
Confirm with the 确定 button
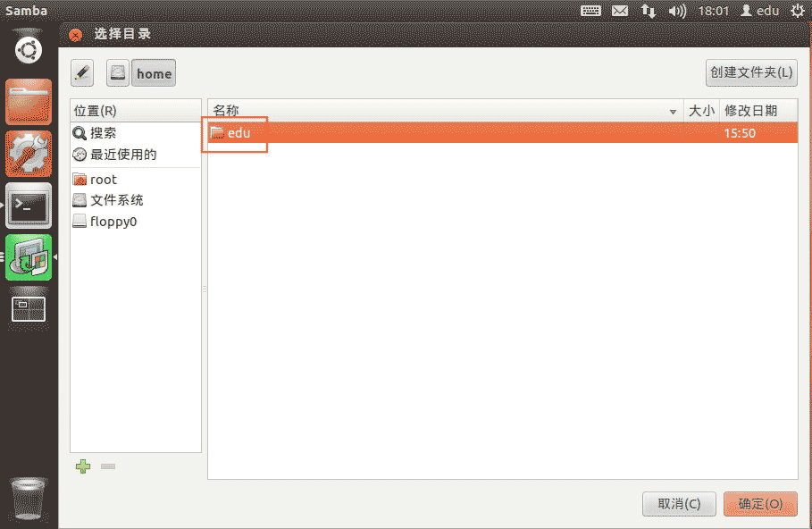click(x=760, y=504)
